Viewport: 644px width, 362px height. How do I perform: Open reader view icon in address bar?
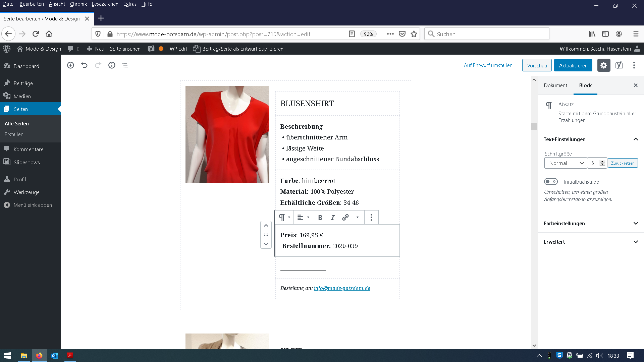coord(352,34)
